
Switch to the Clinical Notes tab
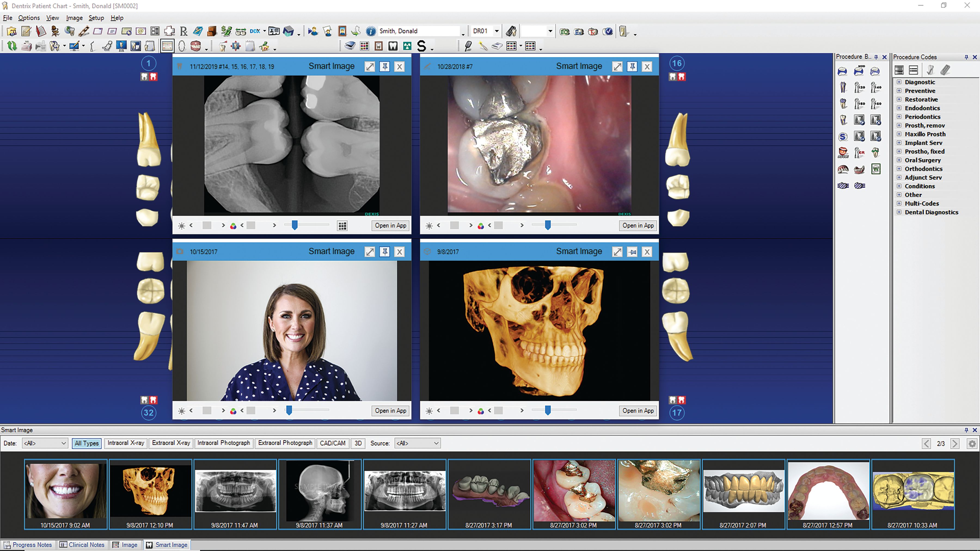pyautogui.click(x=82, y=544)
